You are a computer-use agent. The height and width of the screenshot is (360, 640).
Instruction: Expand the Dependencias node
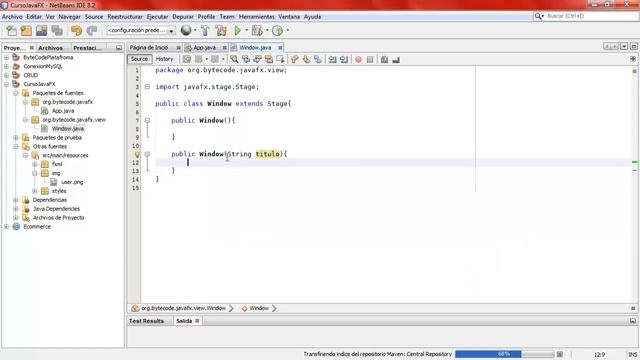tap(16, 200)
